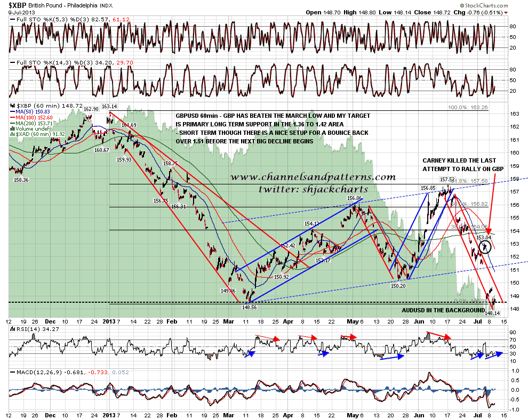Click the Volume bars icon in legend
Image resolution: width=528 pixels, height=420 pixels.
pyautogui.click(x=13, y=128)
